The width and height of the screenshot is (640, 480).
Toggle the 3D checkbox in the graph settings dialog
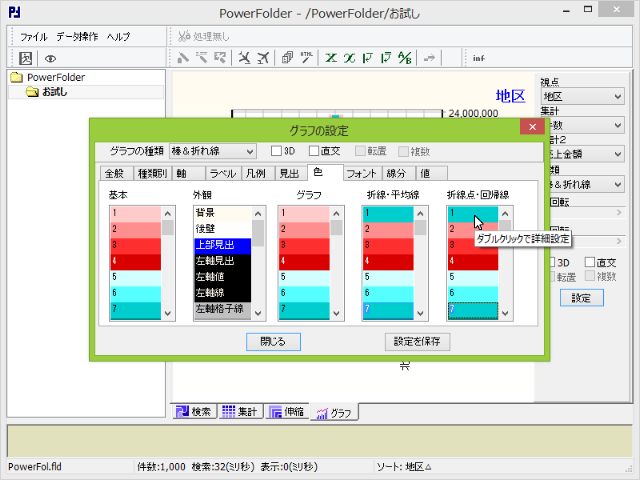[x=276, y=151]
